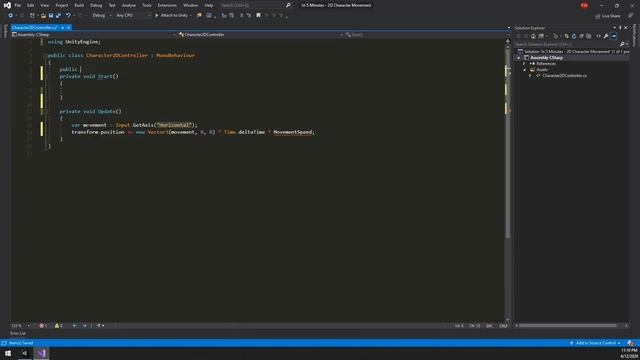Viewport: 640px width, 360px height.
Task: Open the Start() member navigation dropdown
Action: point(427,35)
